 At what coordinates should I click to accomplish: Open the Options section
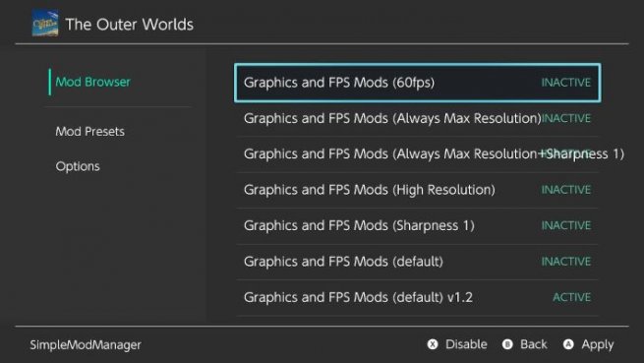coord(78,166)
